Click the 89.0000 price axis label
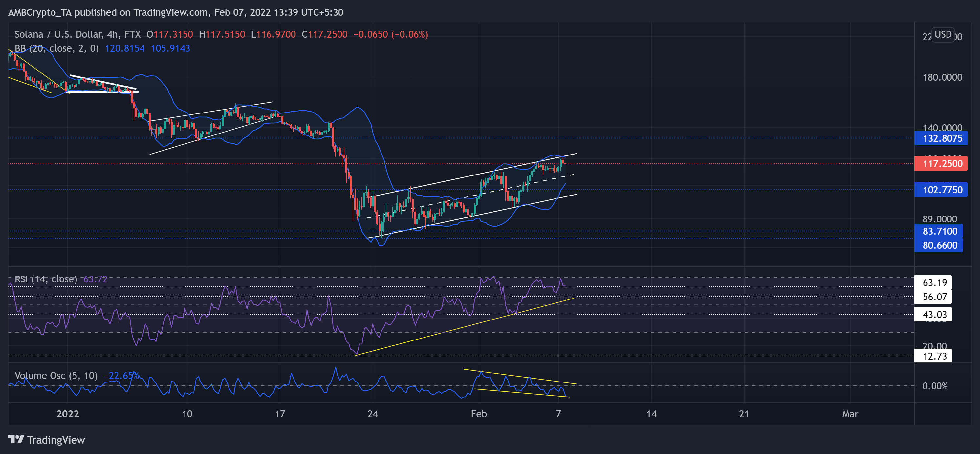980x454 pixels. point(940,219)
